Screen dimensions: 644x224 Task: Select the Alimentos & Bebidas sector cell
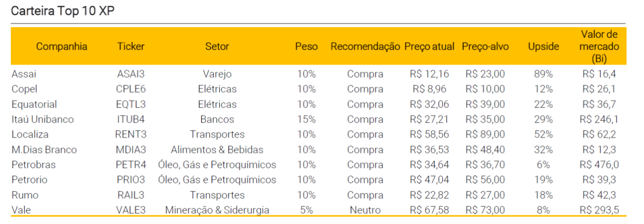[217, 150]
